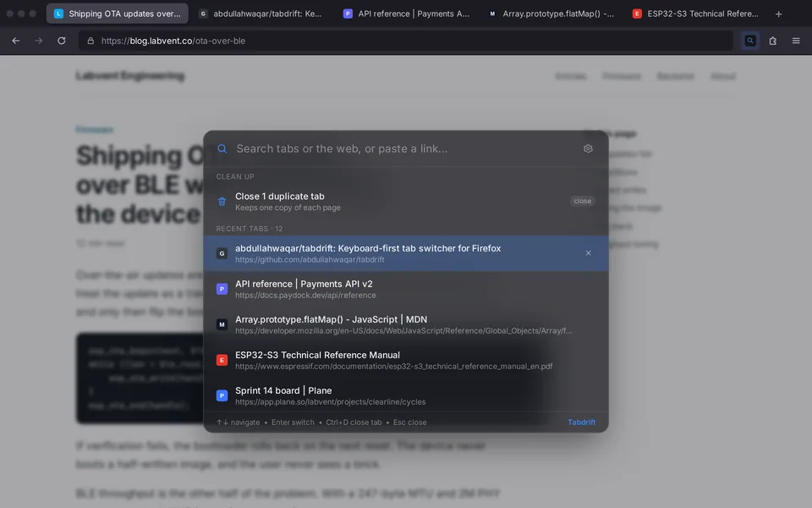Go back with the browser back arrow
This screenshot has height=508, width=812.
pyautogui.click(x=15, y=41)
